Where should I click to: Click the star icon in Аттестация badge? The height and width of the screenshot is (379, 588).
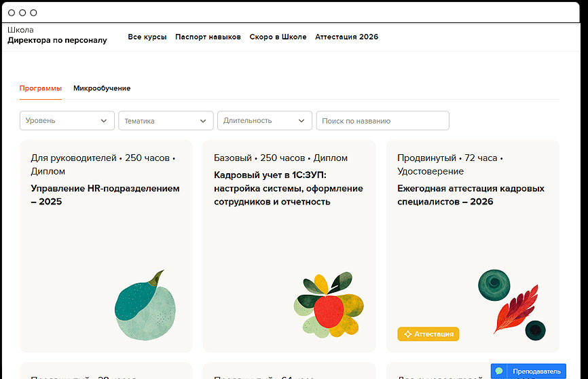pos(407,334)
